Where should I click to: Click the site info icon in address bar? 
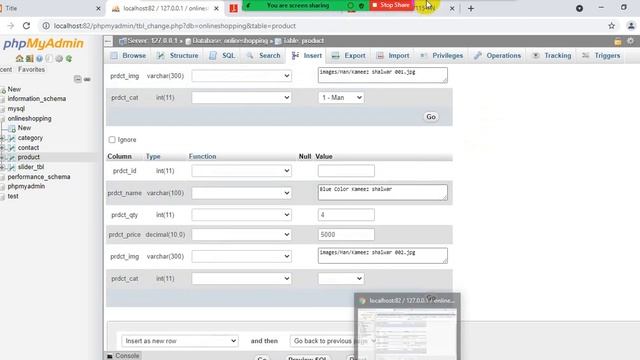(46, 26)
